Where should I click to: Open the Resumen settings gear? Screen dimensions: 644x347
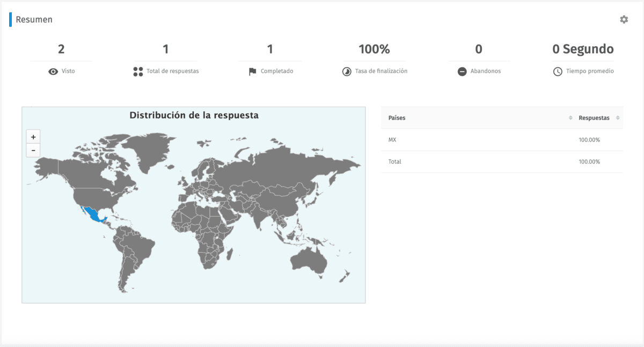[624, 19]
